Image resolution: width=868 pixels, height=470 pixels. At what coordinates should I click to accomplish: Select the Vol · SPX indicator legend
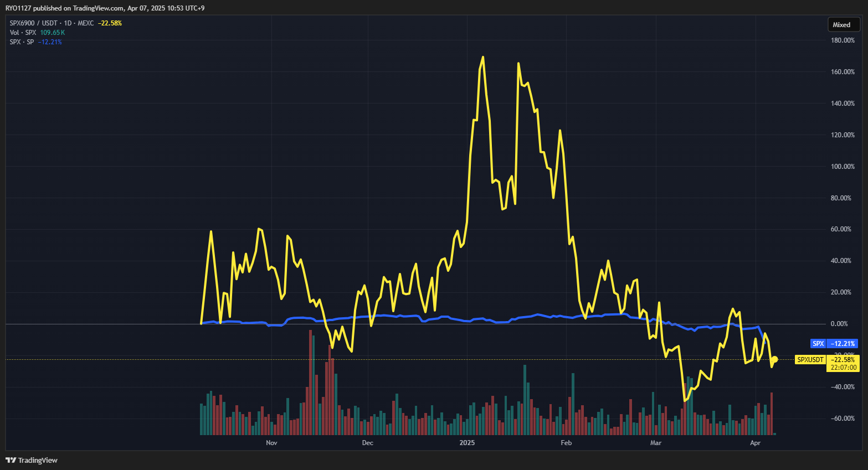[x=23, y=33]
